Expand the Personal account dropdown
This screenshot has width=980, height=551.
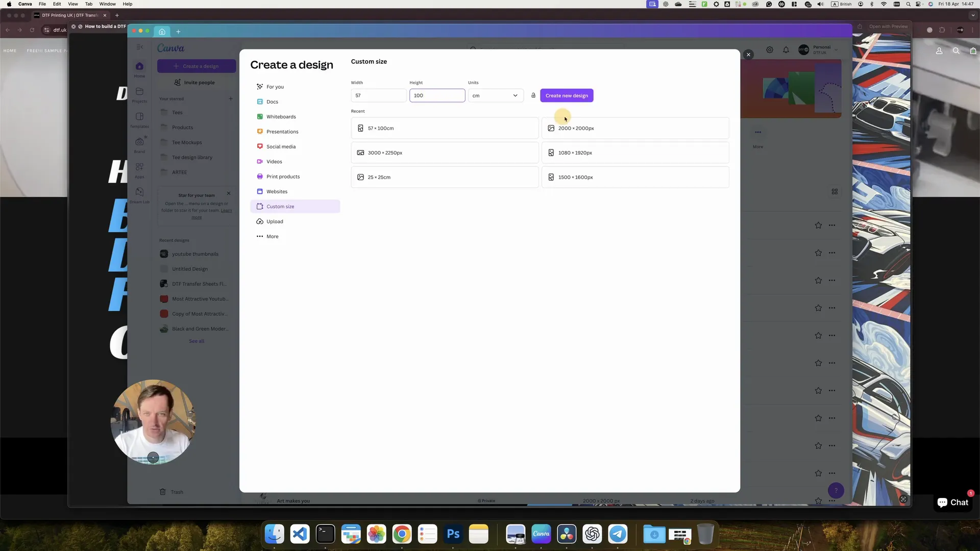818,49
